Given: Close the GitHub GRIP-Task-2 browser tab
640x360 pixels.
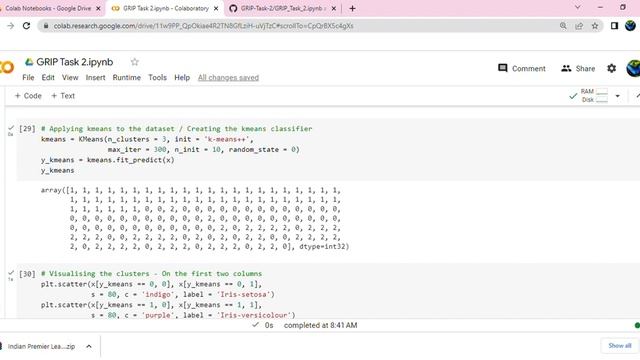Looking at the screenshot, I should click(x=333, y=8).
